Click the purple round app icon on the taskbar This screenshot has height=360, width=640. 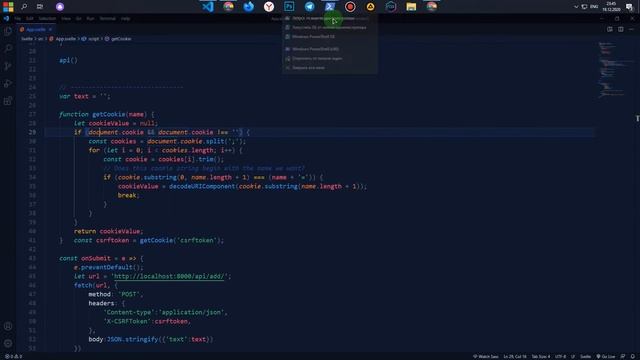click(60, 7)
